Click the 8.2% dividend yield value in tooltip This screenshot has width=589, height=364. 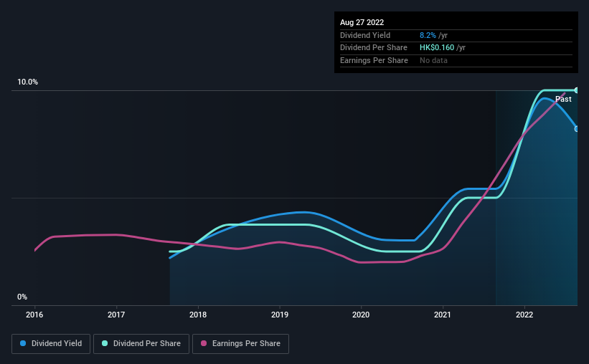tap(428, 35)
